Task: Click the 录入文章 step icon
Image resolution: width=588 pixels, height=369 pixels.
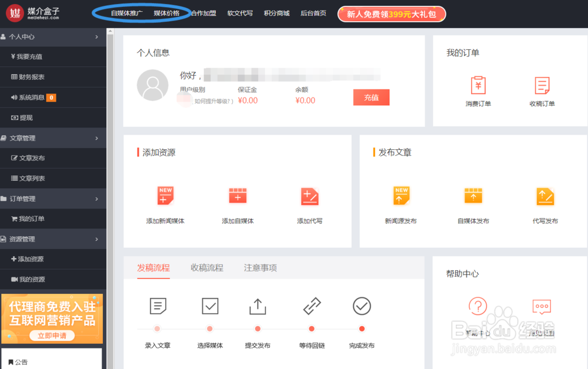Action: 158,306
